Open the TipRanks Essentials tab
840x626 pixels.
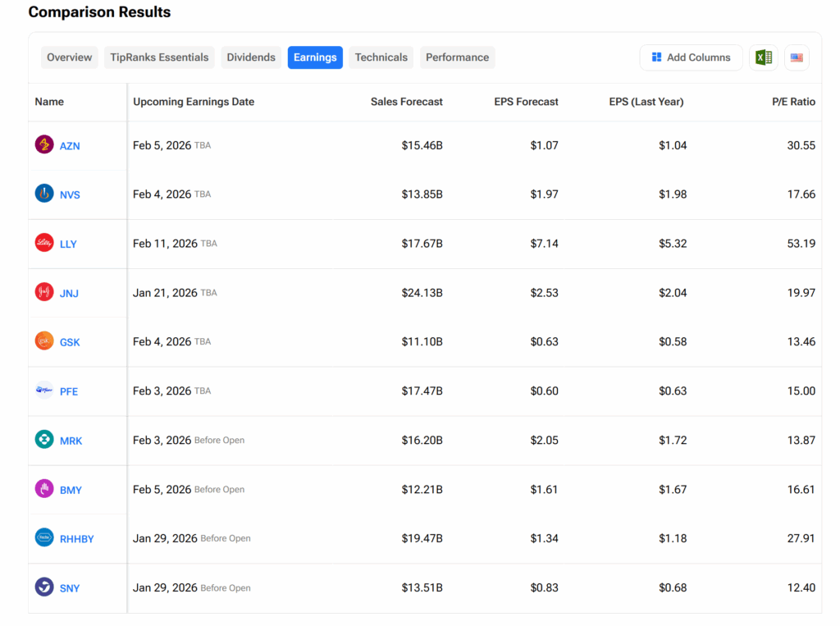(159, 57)
